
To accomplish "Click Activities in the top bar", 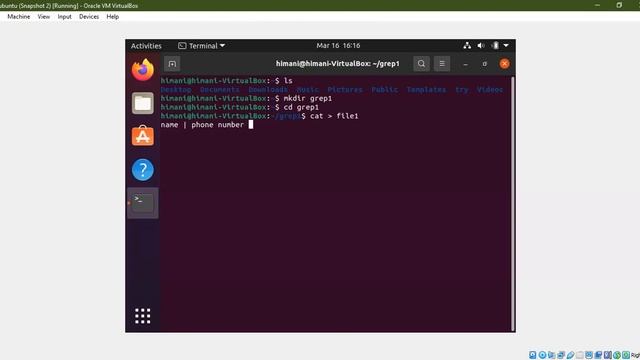I will [x=146, y=46].
